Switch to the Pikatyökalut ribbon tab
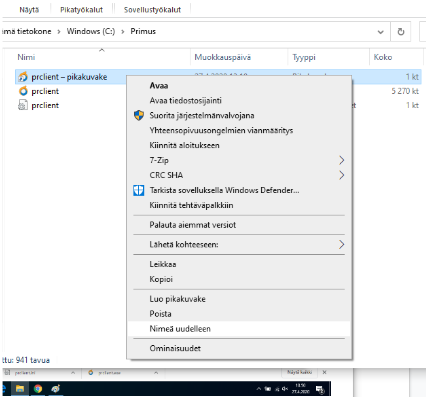This screenshot has height=397, width=426. pos(81,10)
